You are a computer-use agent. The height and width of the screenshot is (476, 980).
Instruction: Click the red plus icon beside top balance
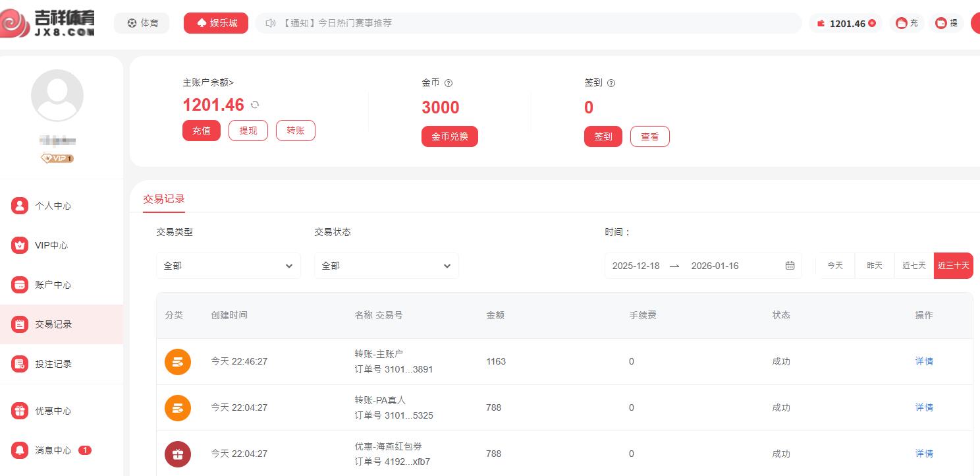point(872,23)
